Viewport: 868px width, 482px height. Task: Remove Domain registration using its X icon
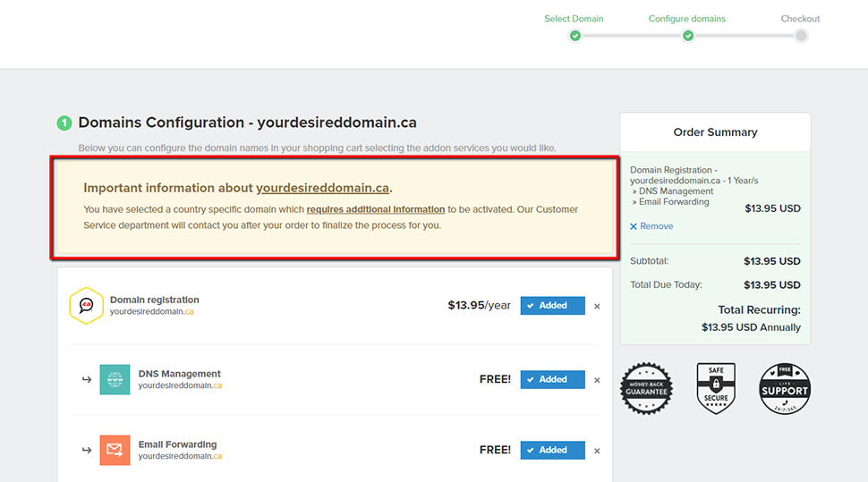[597, 306]
